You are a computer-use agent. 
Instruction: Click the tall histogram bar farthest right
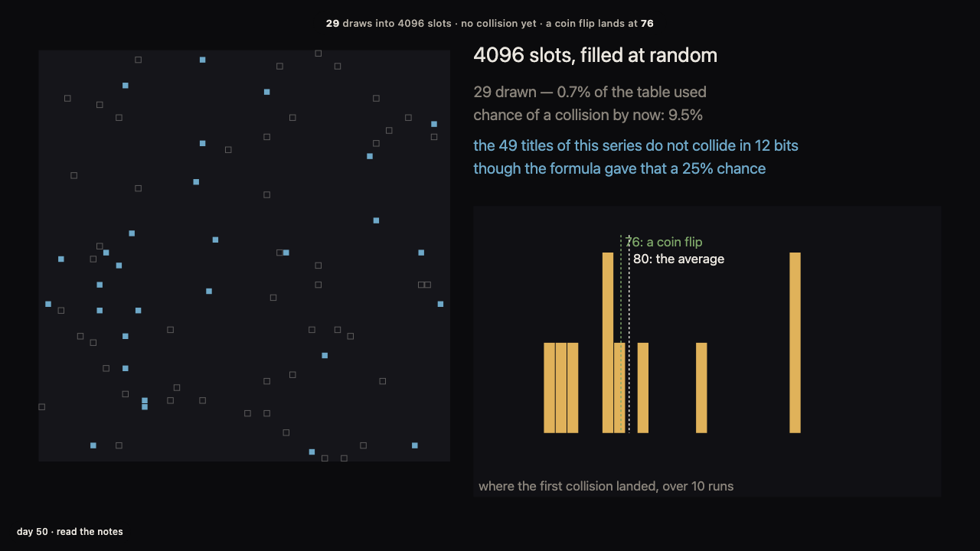click(795, 343)
